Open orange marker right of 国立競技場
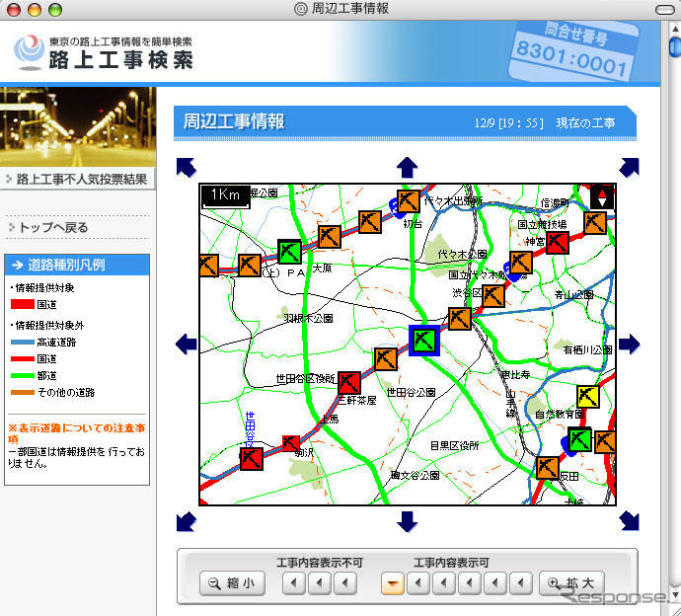The height and width of the screenshot is (616, 681). [594, 222]
